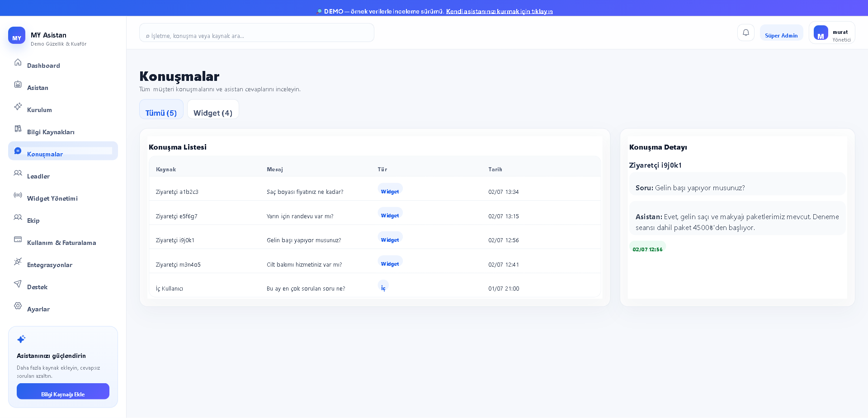
Task: Navigate to Bilgi Kaynakları
Action: tap(63, 129)
